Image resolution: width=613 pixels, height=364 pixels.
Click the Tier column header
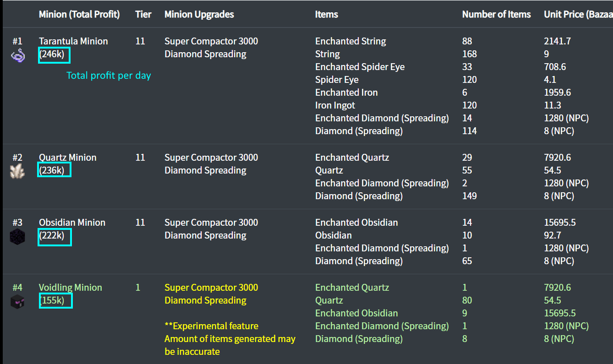click(143, 14)
